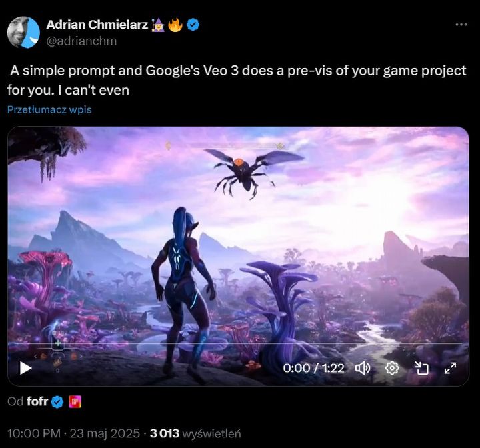Click the fire emoji beside username
The width and height of the screenshot is (480, 448).
coord(176,25)
